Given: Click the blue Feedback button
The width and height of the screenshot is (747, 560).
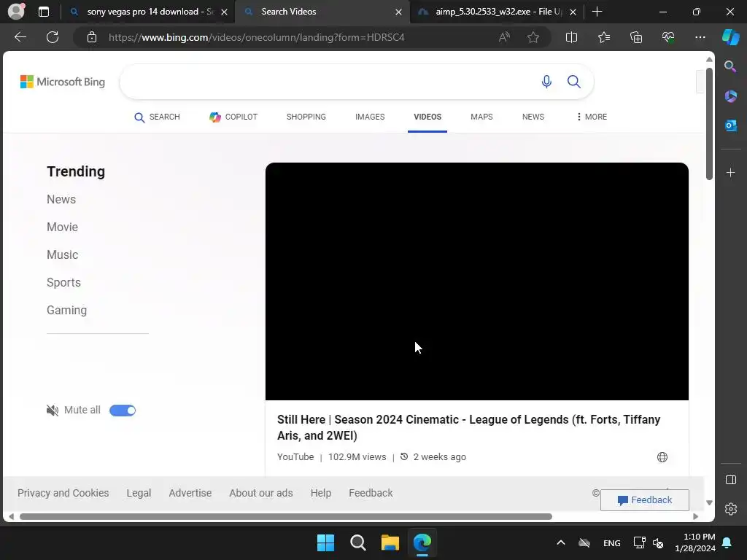Looking at the screenshot, I should 645,500.
